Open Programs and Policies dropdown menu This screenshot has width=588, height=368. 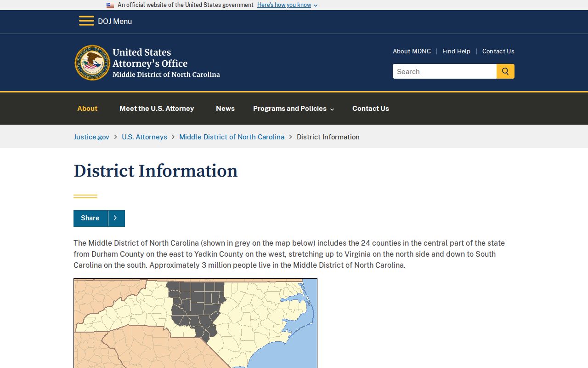pos(294,109)
